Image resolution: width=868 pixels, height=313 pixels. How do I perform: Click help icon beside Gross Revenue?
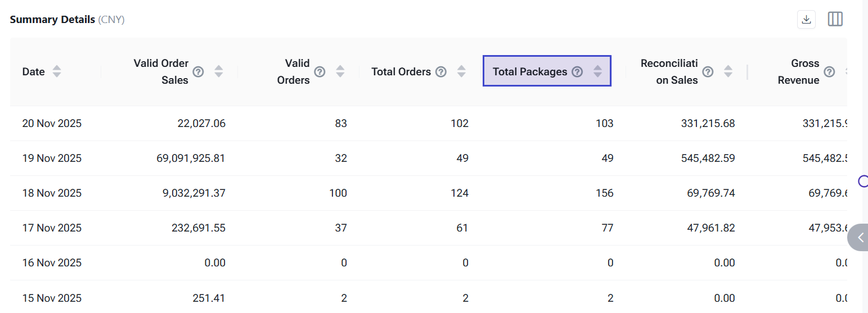829,71
